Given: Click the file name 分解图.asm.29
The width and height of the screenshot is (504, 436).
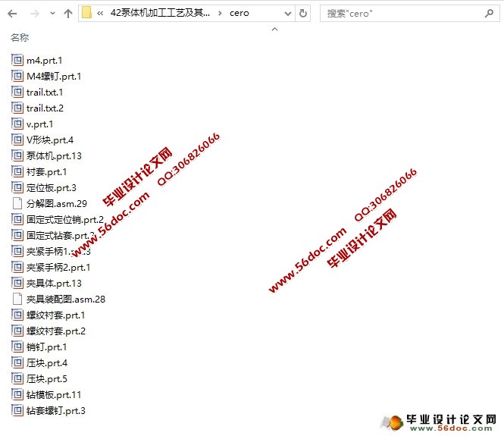Looking at the screenshot, I should point(57,204).
